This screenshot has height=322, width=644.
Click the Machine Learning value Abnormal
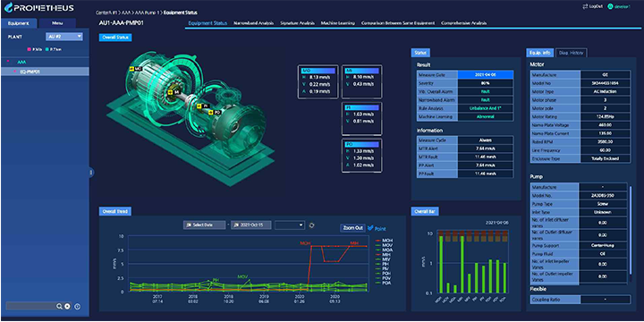[x=486, y=116]
